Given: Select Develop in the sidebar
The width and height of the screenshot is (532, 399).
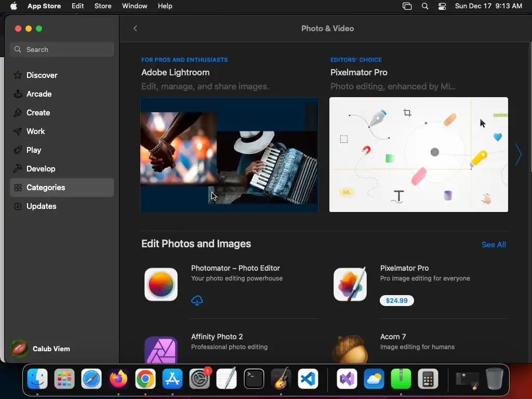Looking at the screenshot, I should (x=62, y=169).
